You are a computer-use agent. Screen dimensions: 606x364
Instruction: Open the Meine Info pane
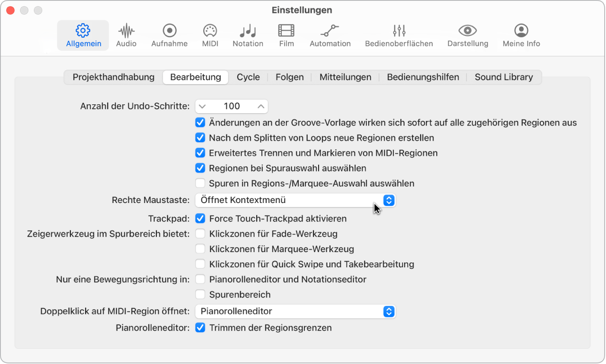point(520,34)
